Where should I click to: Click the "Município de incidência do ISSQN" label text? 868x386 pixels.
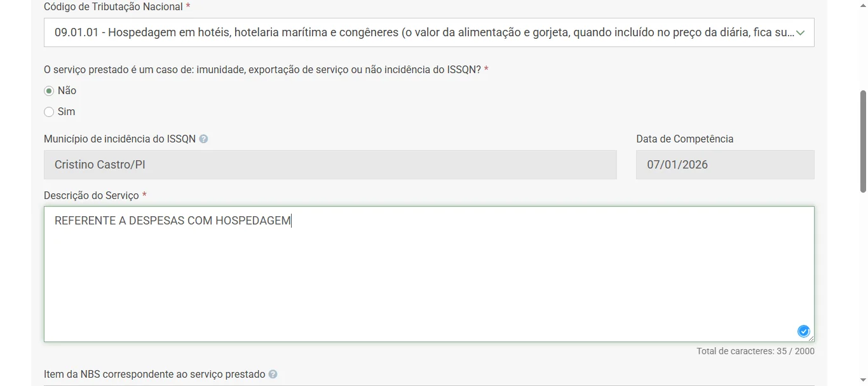119,139
